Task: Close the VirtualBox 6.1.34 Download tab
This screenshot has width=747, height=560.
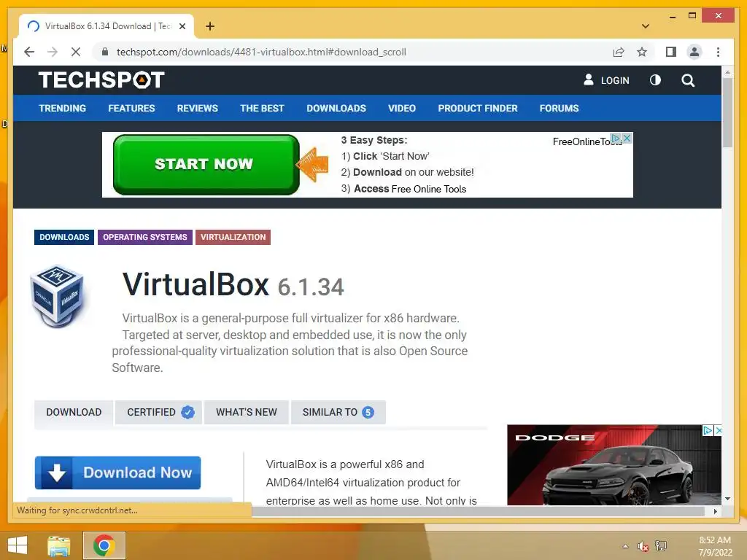Action: (x=182, y=26)
